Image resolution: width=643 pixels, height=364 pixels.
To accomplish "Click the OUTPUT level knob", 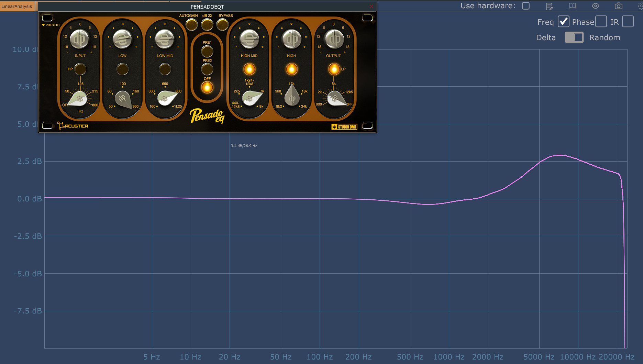I will [x=334, y=39].
